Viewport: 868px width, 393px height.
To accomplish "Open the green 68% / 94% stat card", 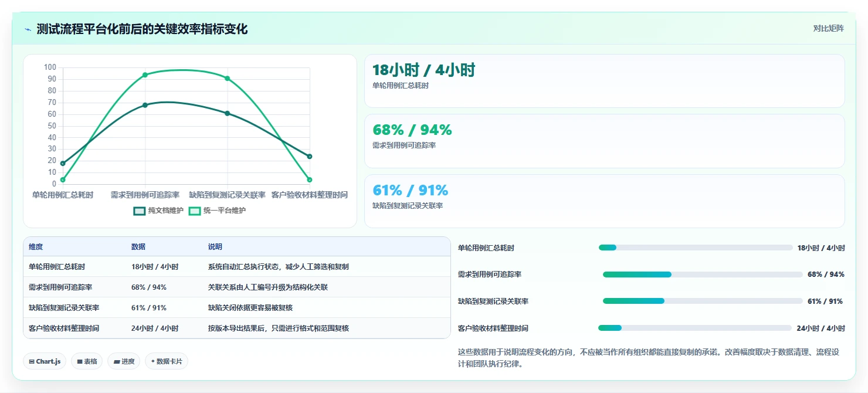I will 605,141.
